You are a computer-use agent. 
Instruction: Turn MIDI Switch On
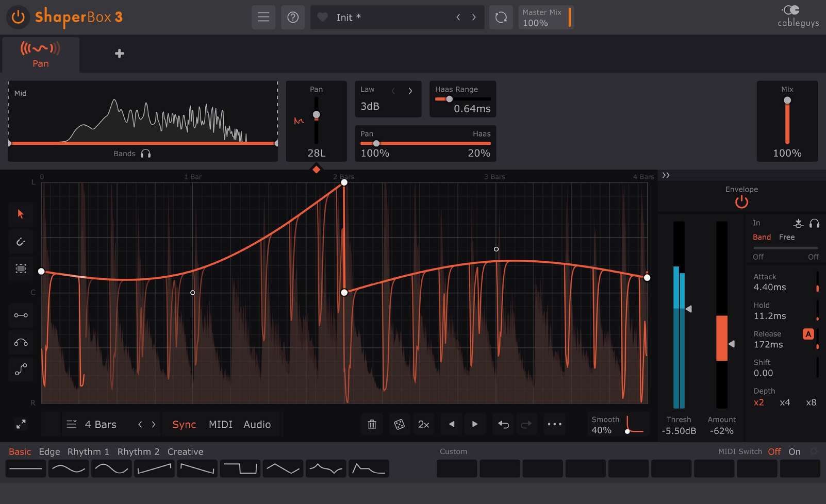[794, 451]
